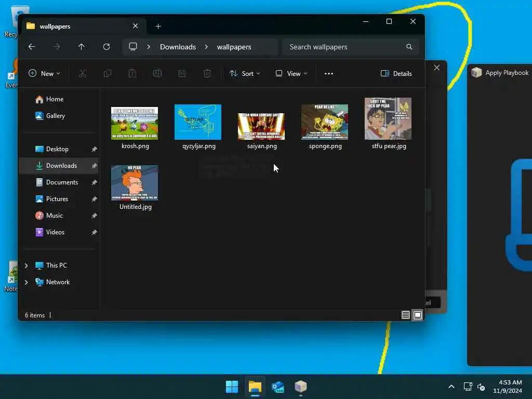532x399 pixels.
Task: Select Downloads in the sidebar
Action: (x=59, y=166)
